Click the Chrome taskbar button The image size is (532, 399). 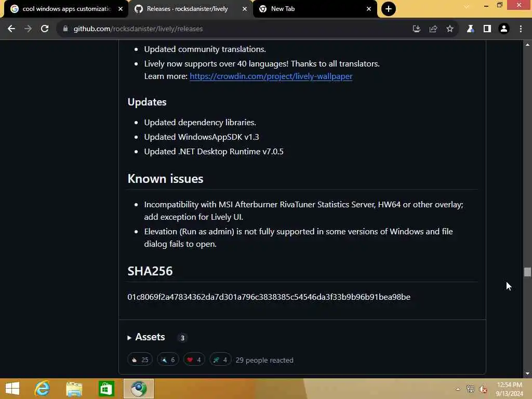tap(138, 389)
